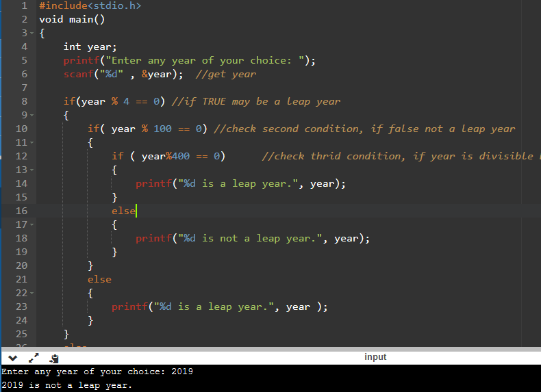Collapse the code block at line 9

tap(32, 115)
